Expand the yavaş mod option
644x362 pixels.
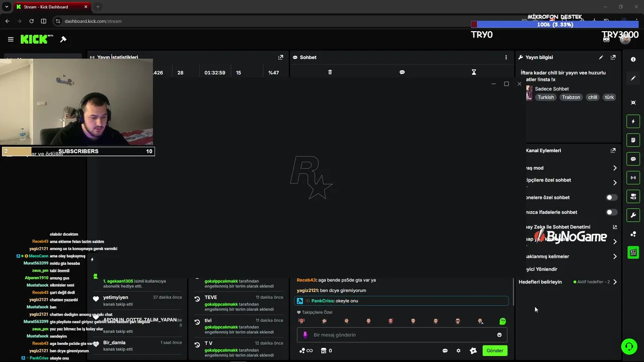(x=615, y=168)
